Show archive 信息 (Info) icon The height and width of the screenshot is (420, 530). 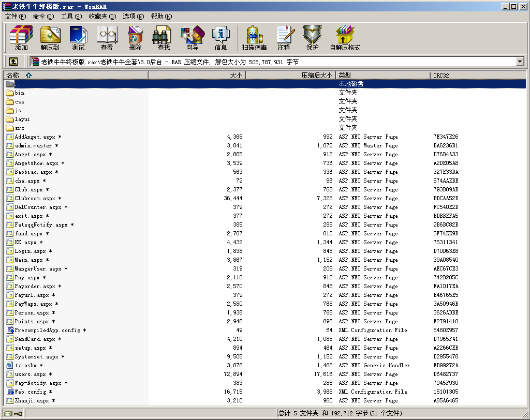pos(220,38)
